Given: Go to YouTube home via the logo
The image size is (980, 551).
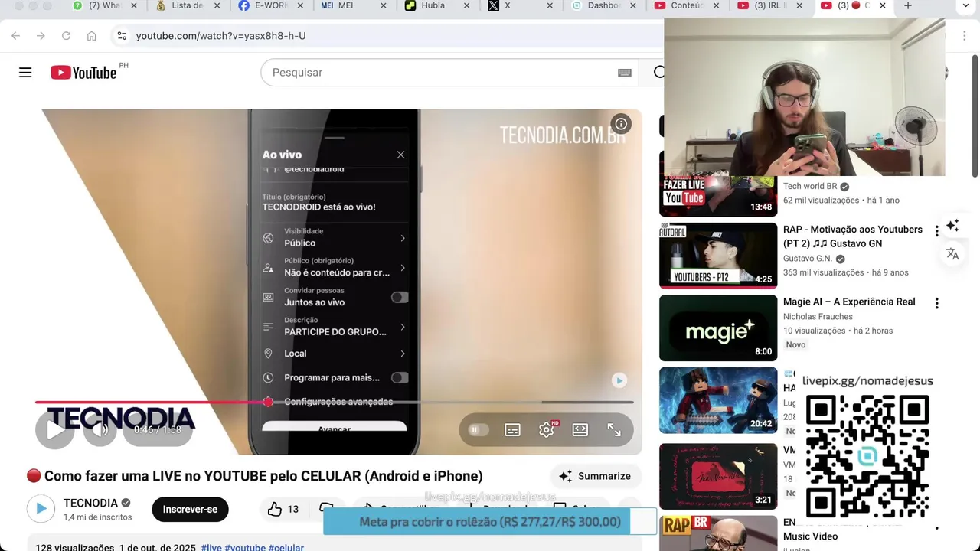Looking at the screenshot, I should (x=83, y=73).
